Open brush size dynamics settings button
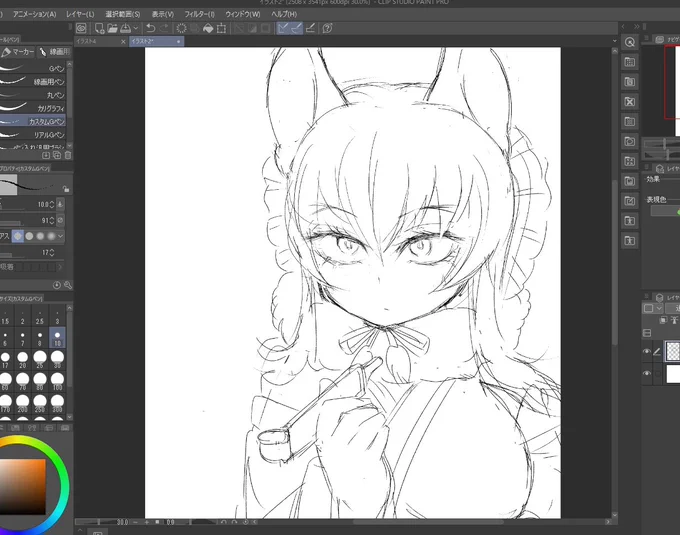The height and width of the screenshot is (535, 680). point(60,204)
